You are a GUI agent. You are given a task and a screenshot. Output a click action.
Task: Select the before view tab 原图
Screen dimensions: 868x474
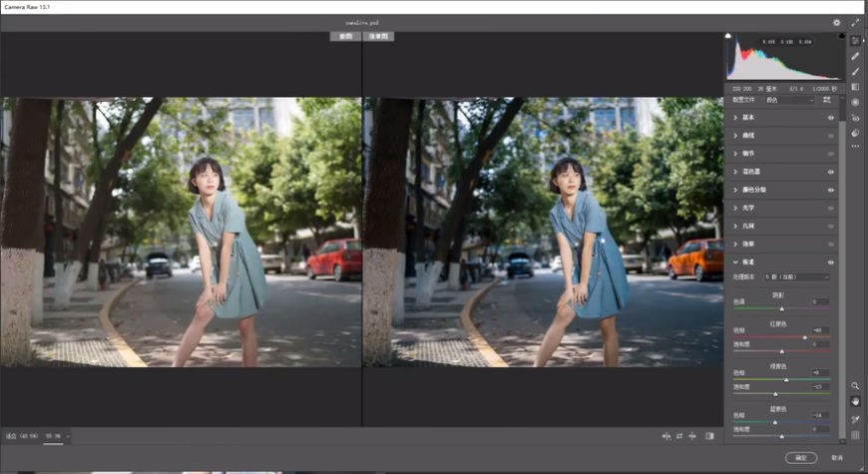point(345,36)
